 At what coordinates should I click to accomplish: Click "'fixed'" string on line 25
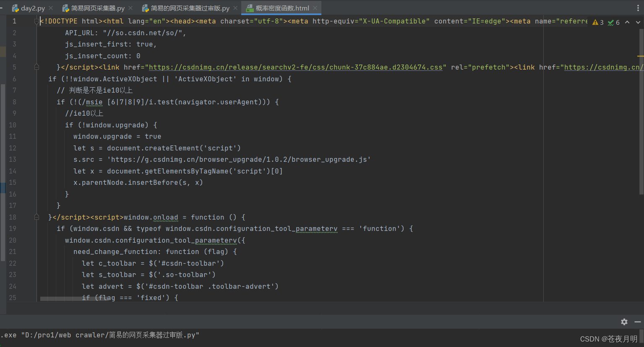click(153, 298)
